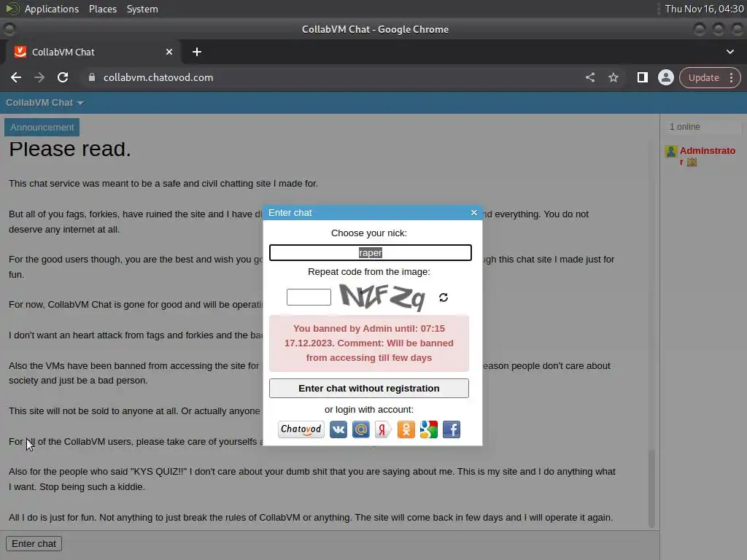747x560 pixels.
Task: Click the Adminstrator username link
Action: [707, 156]
